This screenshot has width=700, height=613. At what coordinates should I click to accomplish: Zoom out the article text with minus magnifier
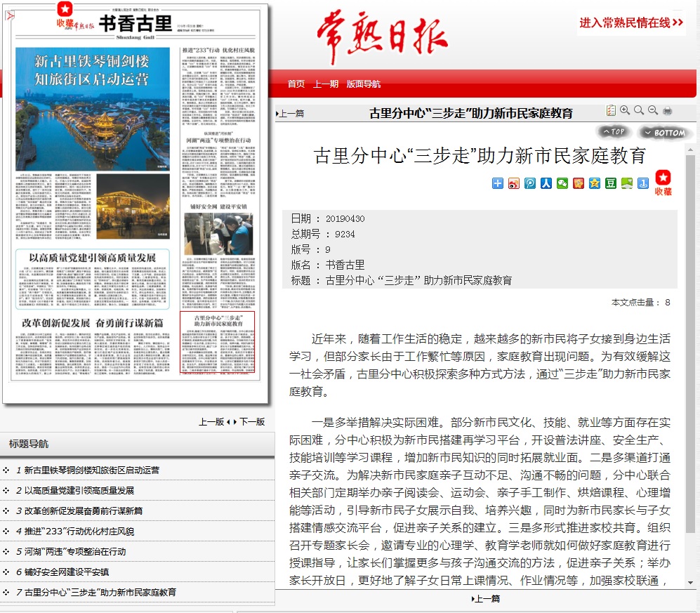coord(653,110)
